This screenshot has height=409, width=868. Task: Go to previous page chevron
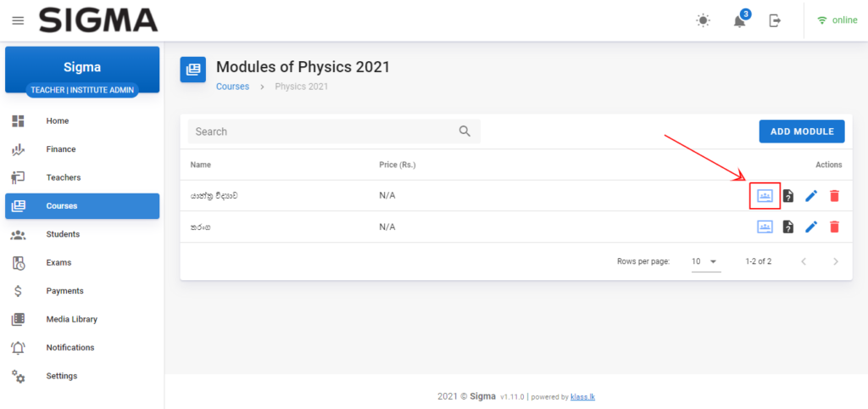804,261
